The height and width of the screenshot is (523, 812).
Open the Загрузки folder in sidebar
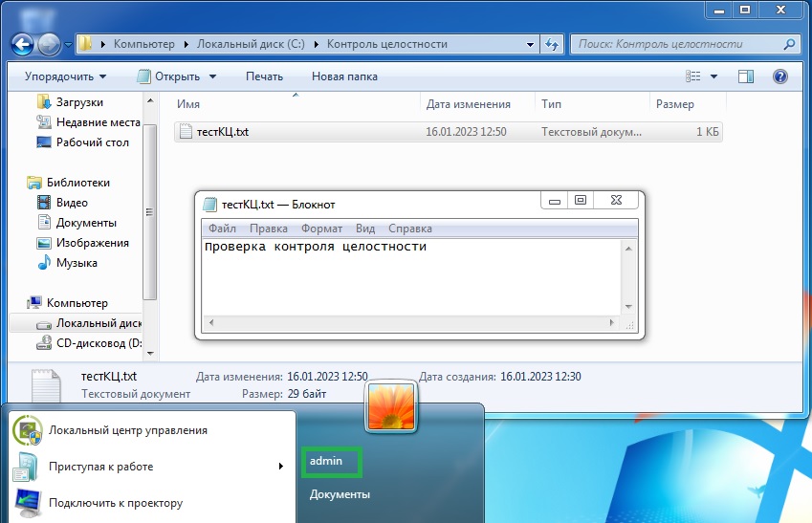[78, 102]
